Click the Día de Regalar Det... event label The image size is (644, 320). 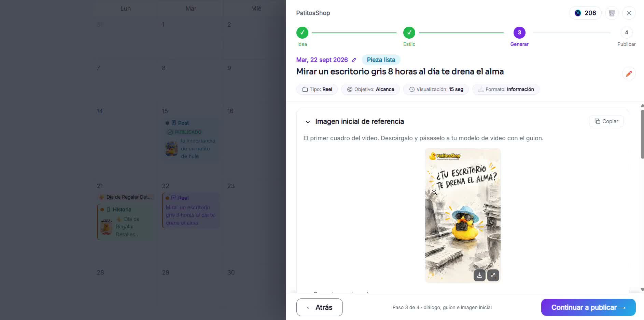point(126,197)
